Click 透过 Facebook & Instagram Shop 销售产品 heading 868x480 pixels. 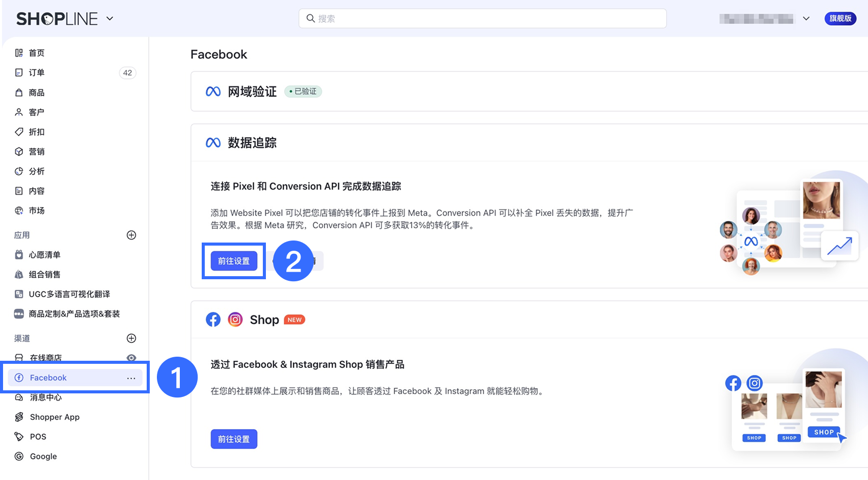[x=308, y=364]
